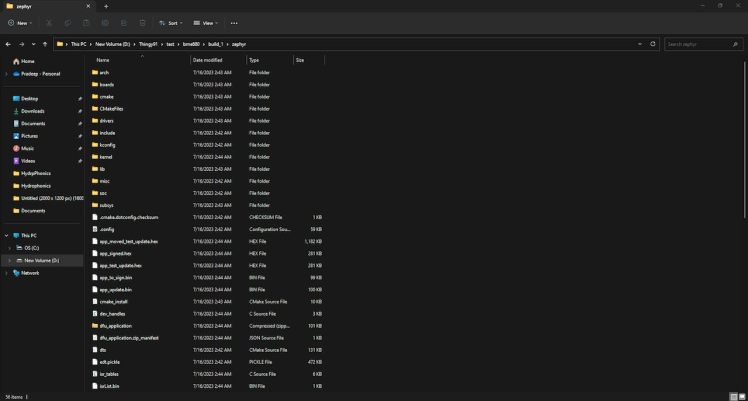Viewport: 748px width, 401px height.
Task: Switch to details view in status bar
Action: pos(732,396)
